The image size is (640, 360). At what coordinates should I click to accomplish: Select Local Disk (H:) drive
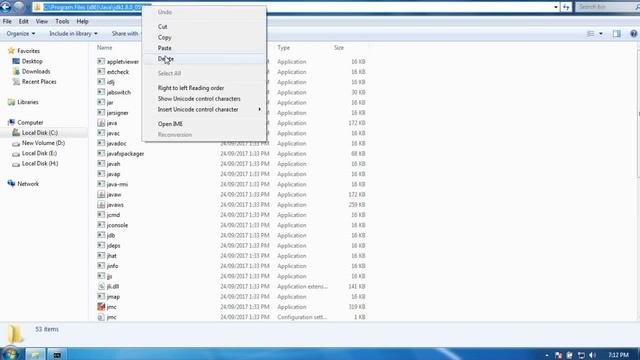[40, 163]
